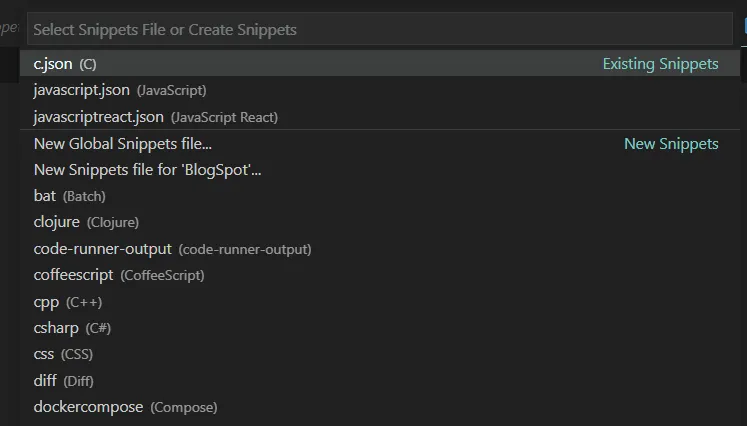Click the Select Snippets File search box
Image resolution: width=747 pixels, height=426 pixels.
380,30
